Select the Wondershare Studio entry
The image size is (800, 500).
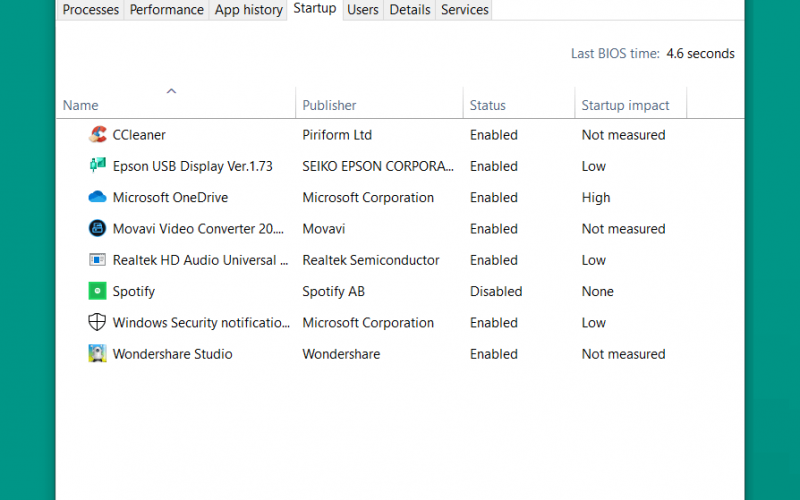point(172,354)
